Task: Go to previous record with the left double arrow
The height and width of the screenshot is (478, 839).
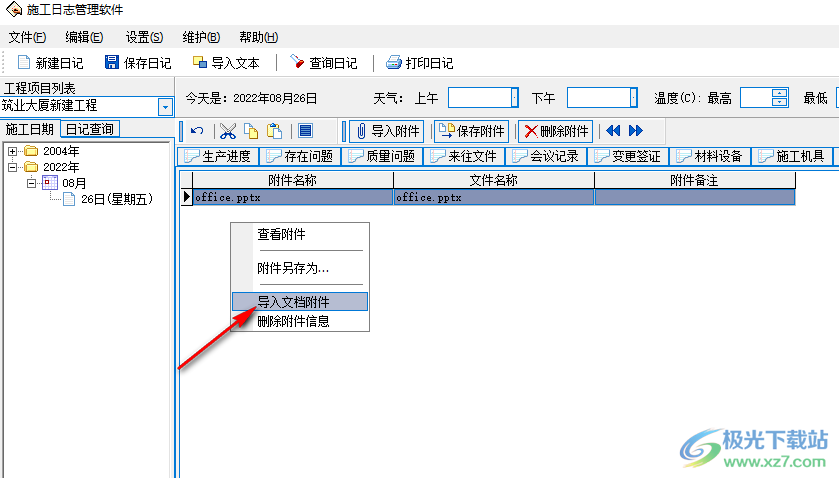Action: [x=613, y=131]
